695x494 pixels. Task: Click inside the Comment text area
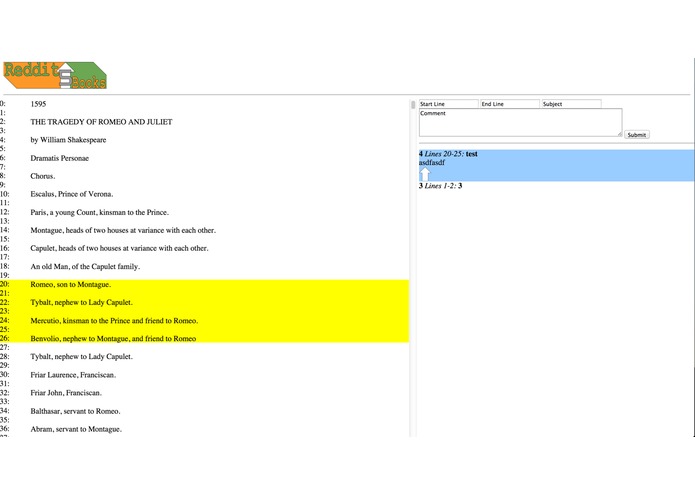coord(520,122)
